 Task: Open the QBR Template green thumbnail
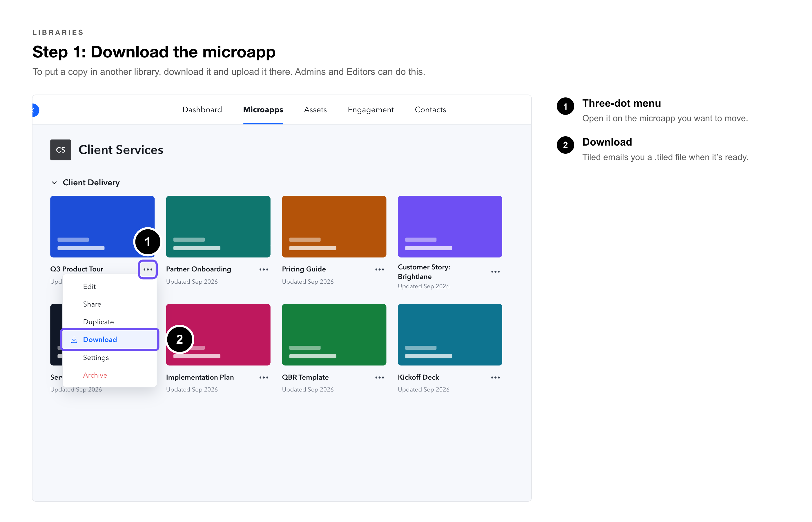[334, 335]
